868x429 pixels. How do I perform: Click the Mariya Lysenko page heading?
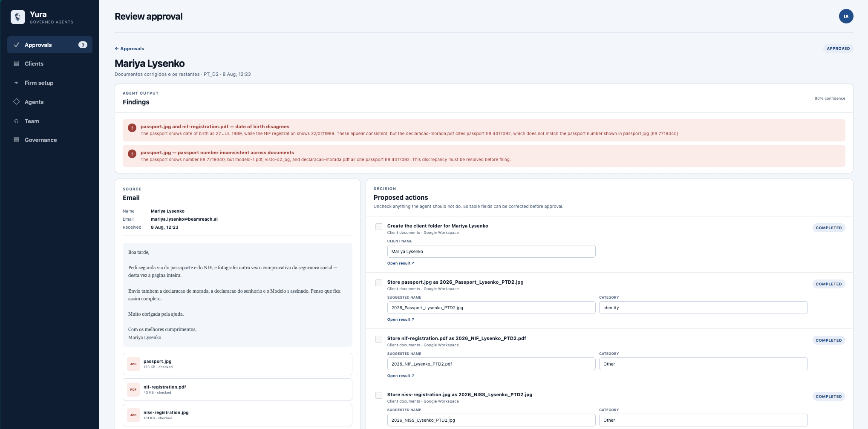point(150,63)
